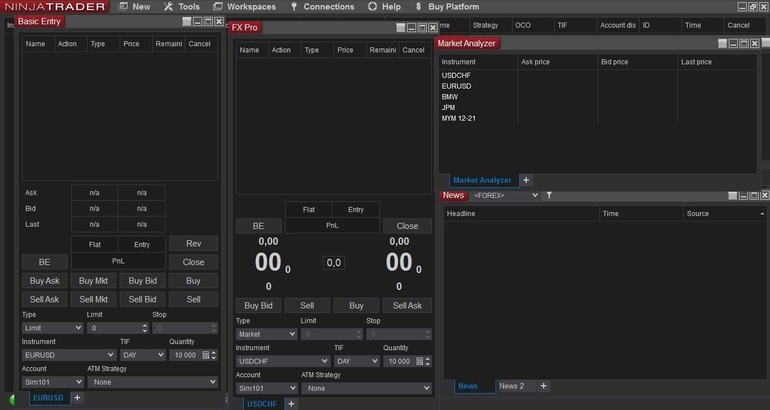Open ATM Strategy dropdown in FX Pro
The height and width of the screenshot is (410, 770).
point(366,388)
